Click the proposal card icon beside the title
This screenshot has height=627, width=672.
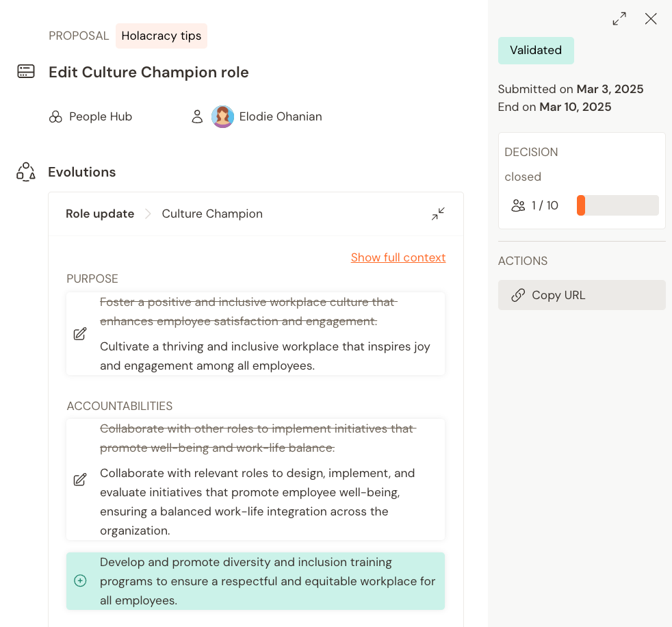tap(25, 71)
